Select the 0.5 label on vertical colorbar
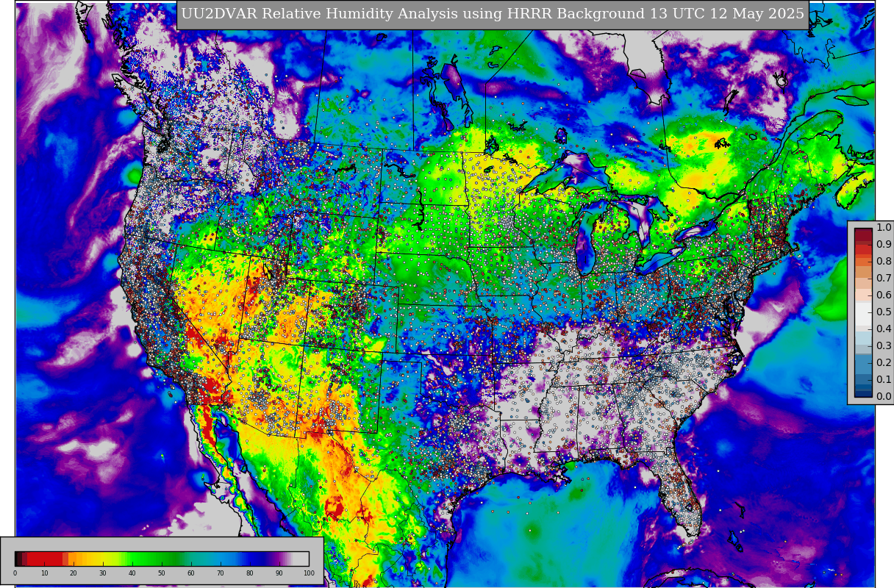 coord(884,312)
